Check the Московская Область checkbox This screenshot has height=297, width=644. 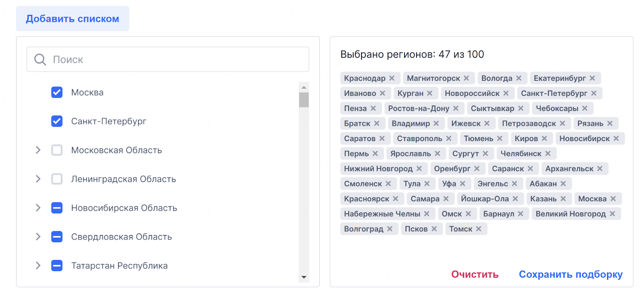57,150
